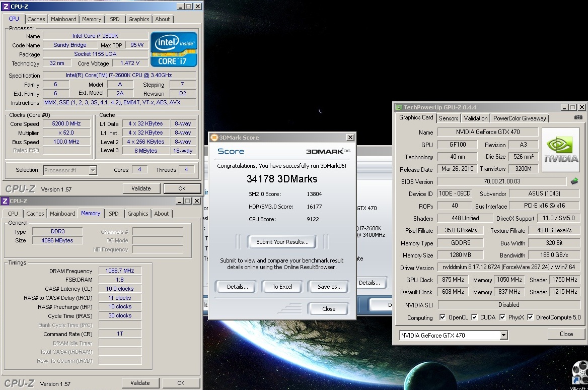
Task: Click the 34178 3DMarks score text
Action: [282, 179]
